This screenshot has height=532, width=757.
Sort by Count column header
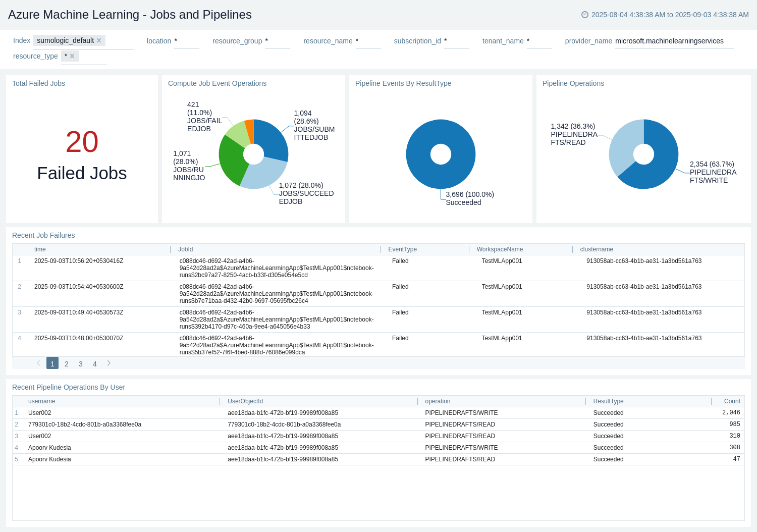click(732, 401)
